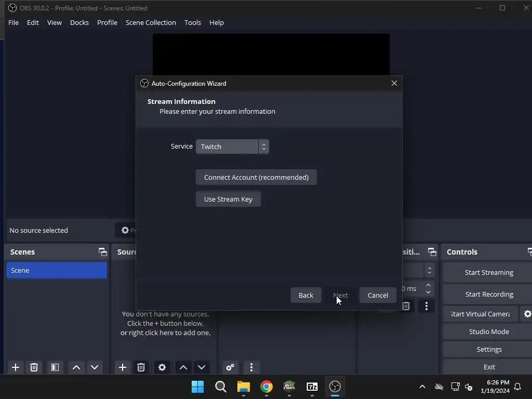This screenshot has height=399, width=532.
Task: Close the Auto-Configuration Wizard dialog
Action: coord(394,83)
